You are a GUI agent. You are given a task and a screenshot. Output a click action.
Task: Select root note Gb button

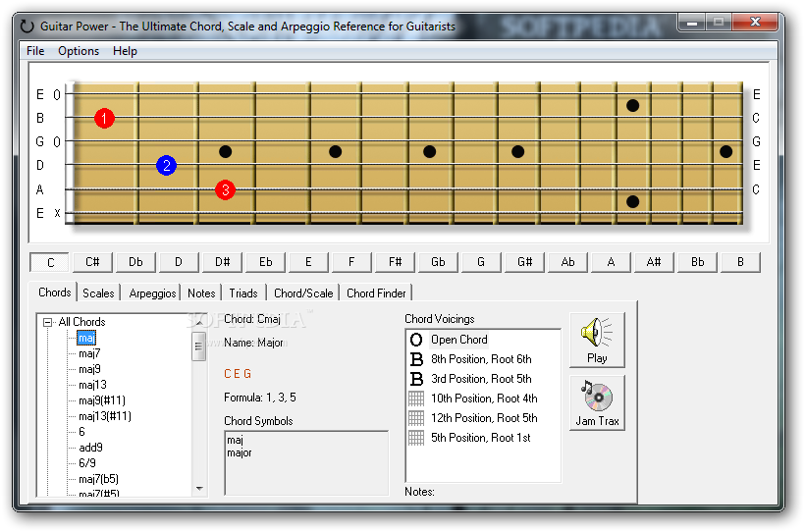pos(438,262)
